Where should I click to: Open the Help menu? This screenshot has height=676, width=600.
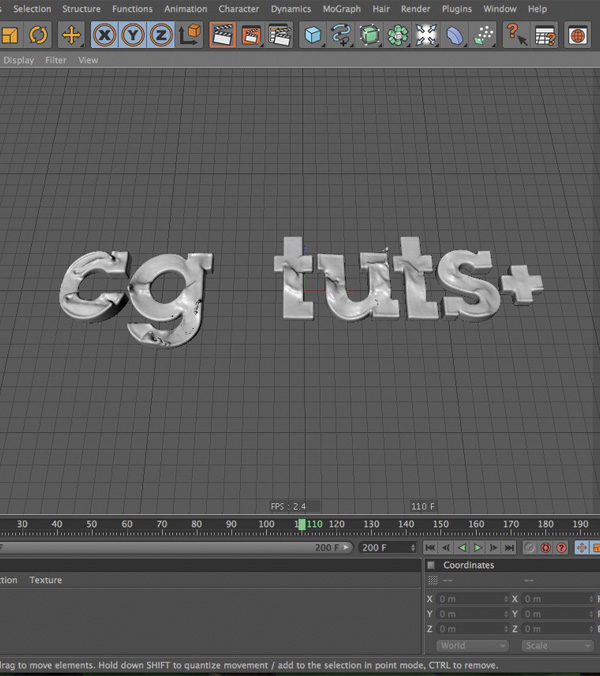[538, 9]
